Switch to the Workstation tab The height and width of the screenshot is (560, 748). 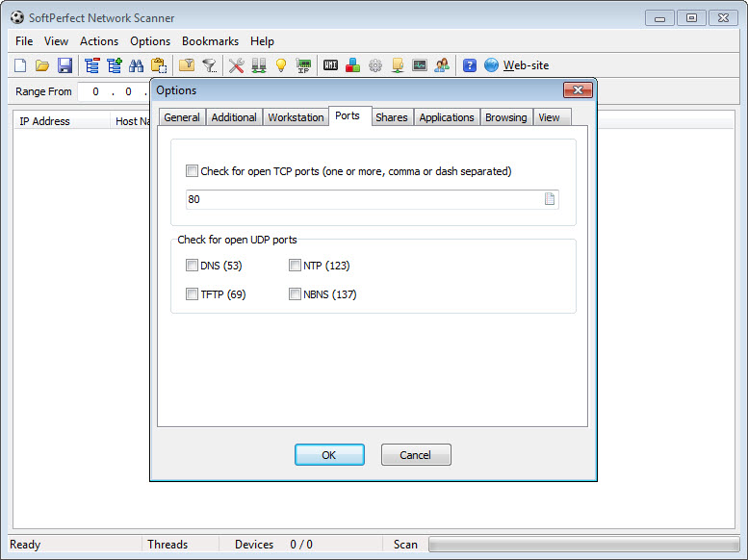296,117
